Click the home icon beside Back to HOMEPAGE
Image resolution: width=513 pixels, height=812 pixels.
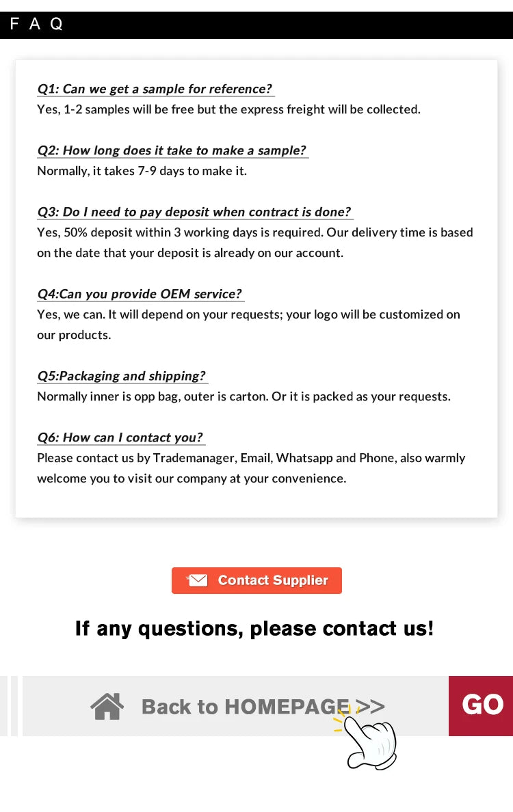[107, 706]
